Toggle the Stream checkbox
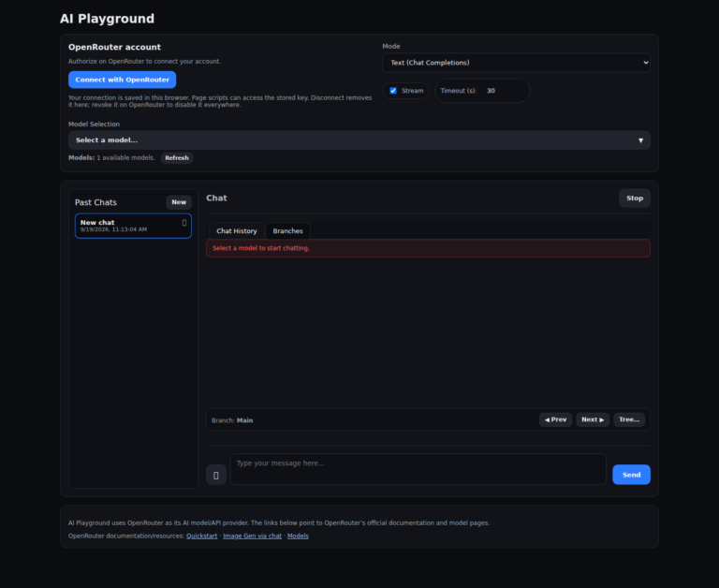This screenshot has height=588, width=719. pyautogui.click(x=393, y=91)
